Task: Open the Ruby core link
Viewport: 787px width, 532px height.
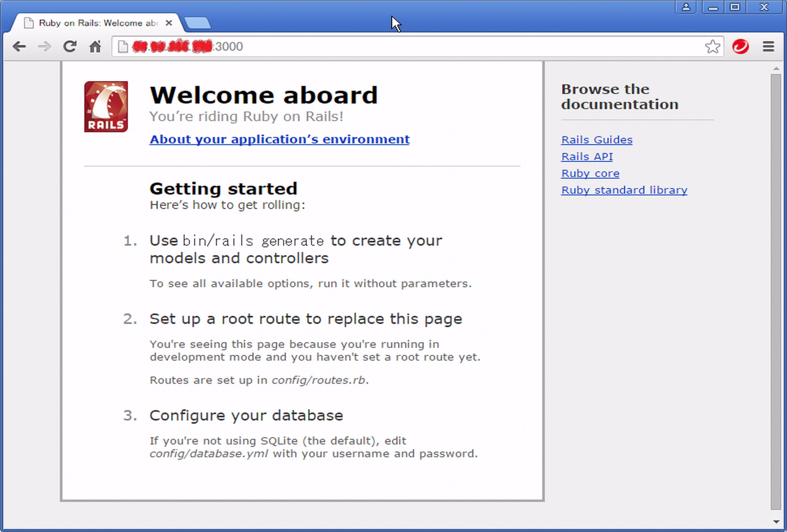Action: [590, 173]
